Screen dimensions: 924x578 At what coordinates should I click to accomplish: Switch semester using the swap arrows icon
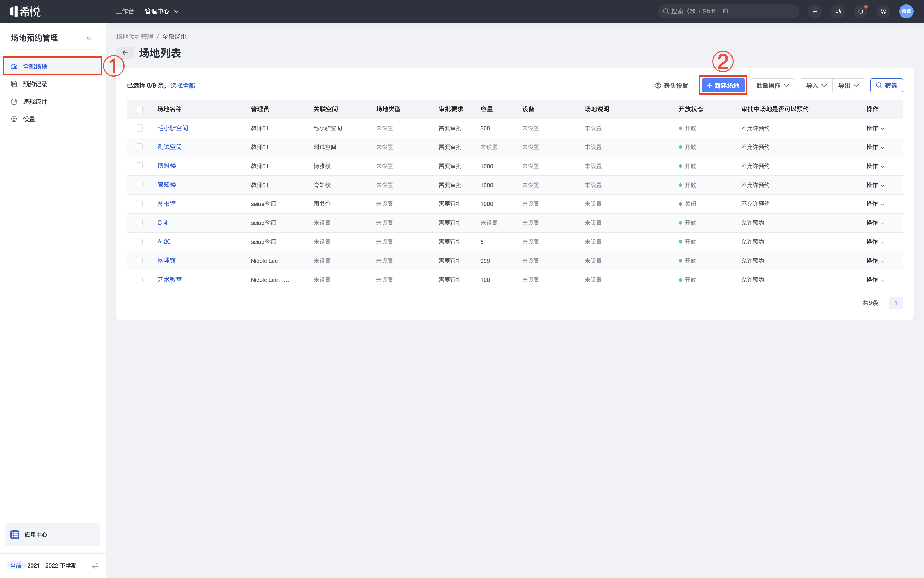pos(95,565)
